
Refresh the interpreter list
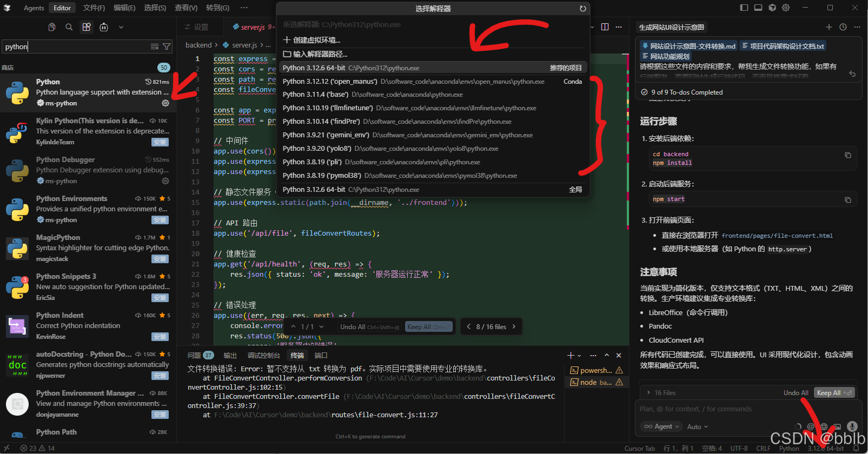(582, 9)
